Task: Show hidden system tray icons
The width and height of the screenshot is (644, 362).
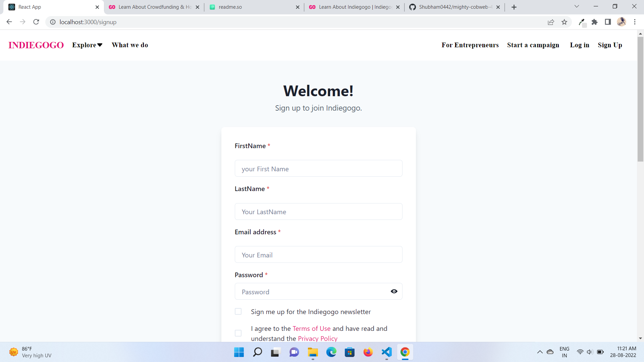Action: coord(540,352)
